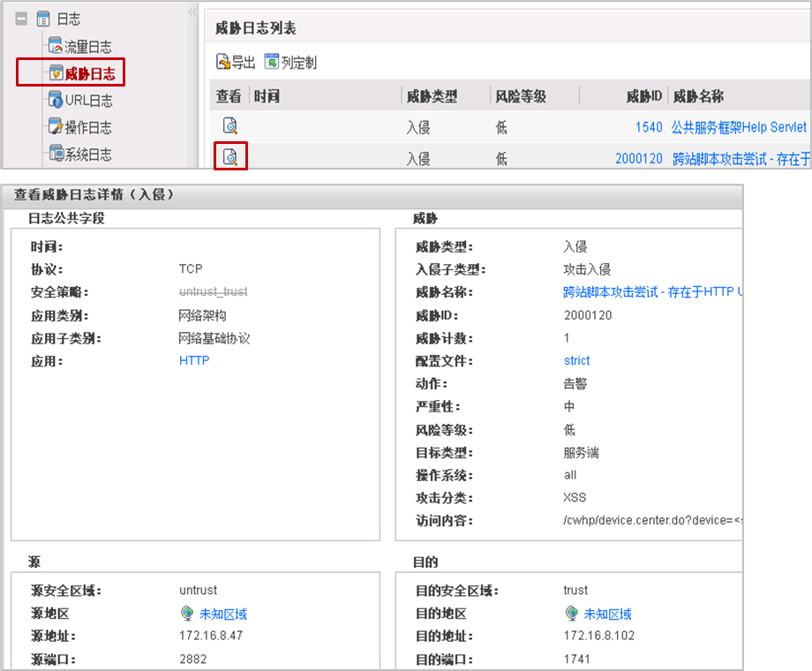Click the globe icon beside source region
This screenshot has width=812, height=671.
[186, 614]
